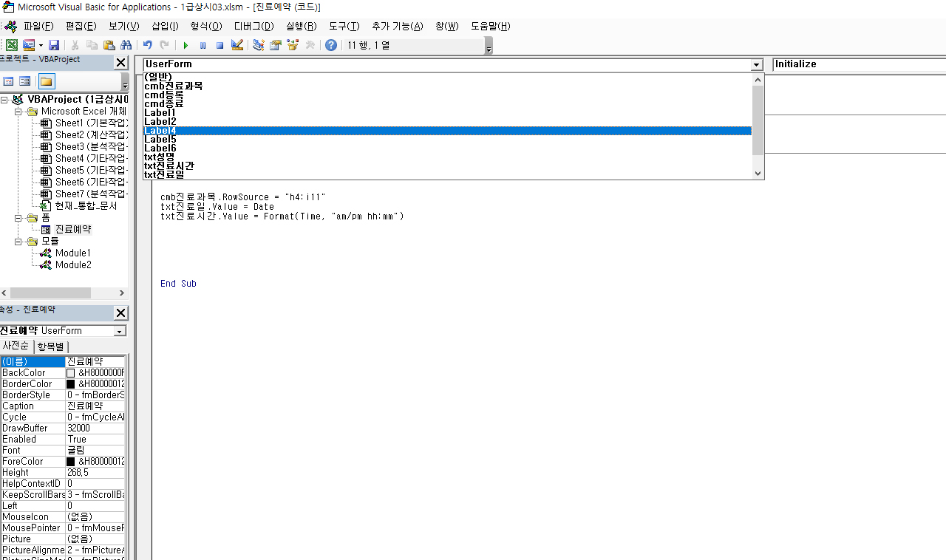Undo the last edit via toolbar
Image resolution: width=946 pixels, height=560 pixels.
pyautogui.click(x=148, y=45)
